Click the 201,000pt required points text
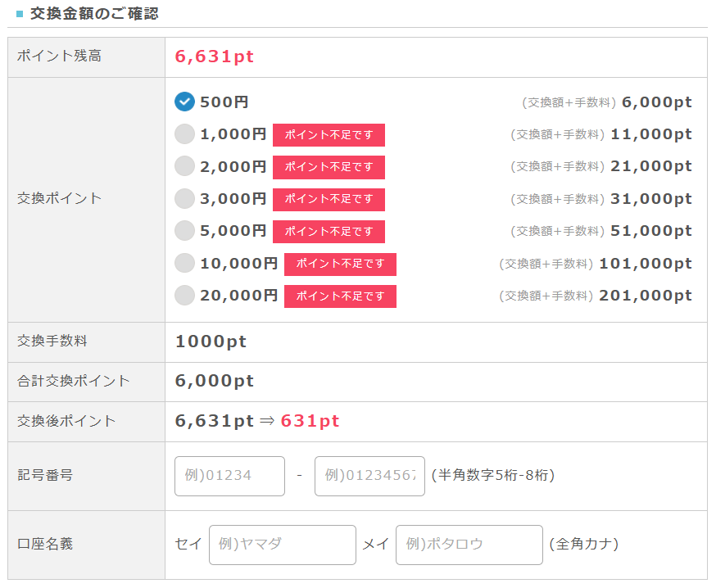Viewport: 716px width, 588px height. pyautogui.click(x=646, y=296)
